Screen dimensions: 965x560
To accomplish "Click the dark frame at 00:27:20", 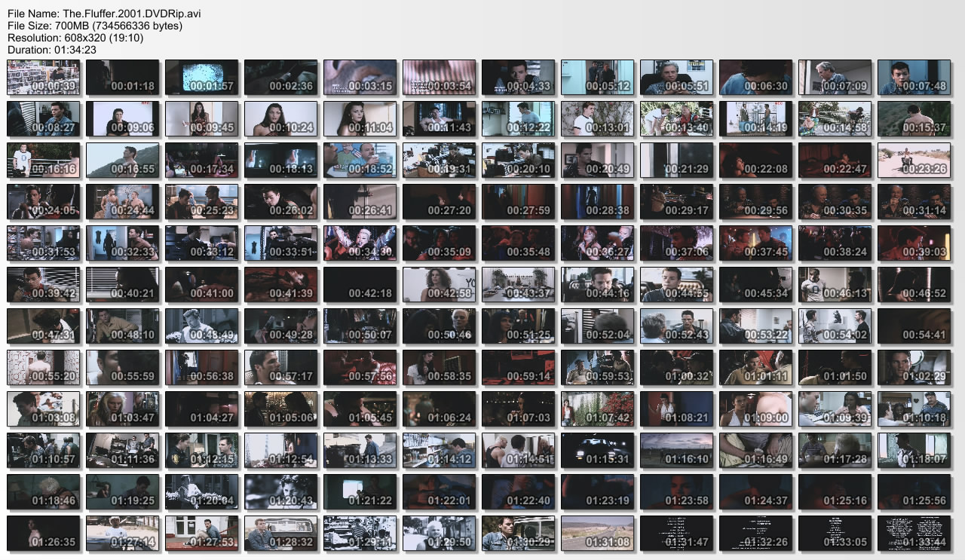I will point(439,202).
